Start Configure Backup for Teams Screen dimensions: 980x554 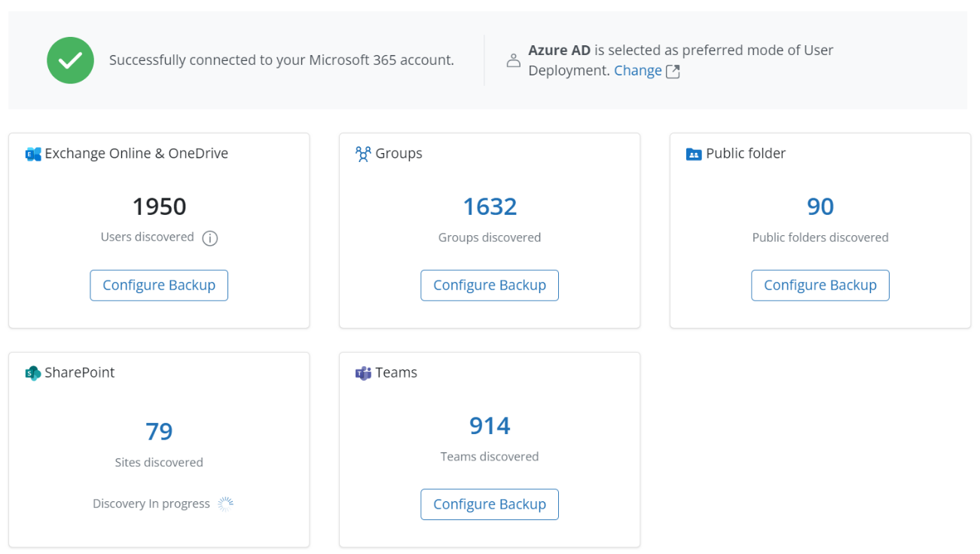(x=490, y=505)
